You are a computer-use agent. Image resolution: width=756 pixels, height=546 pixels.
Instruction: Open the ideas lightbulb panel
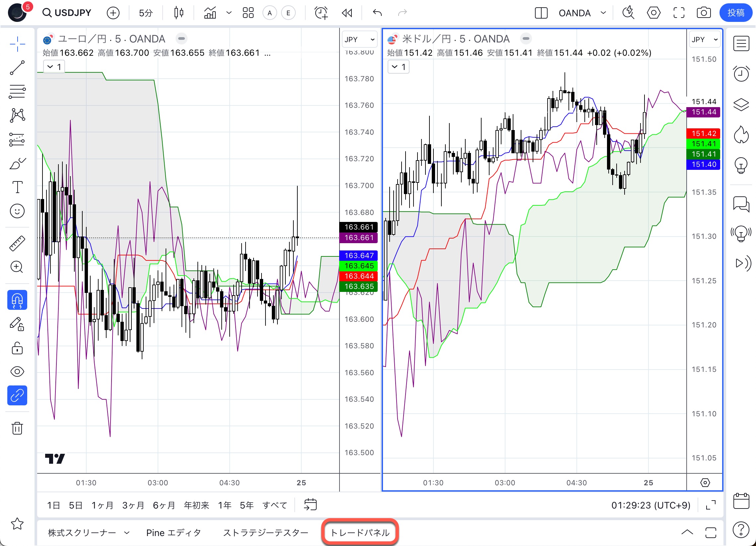click(x=741, y=165)
